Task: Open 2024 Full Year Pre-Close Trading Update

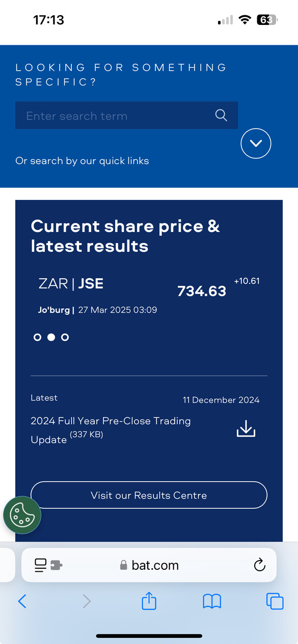Action: point(111,430)
